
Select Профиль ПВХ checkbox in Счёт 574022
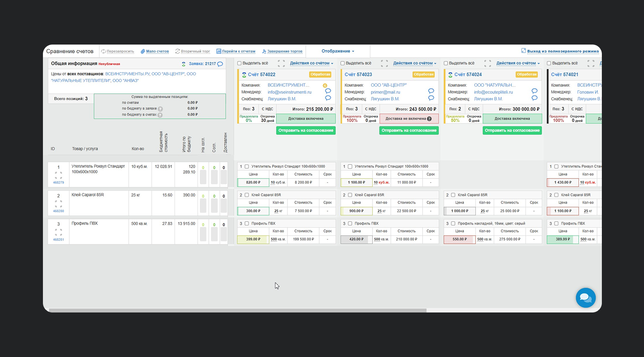click(x=247, y=223)
